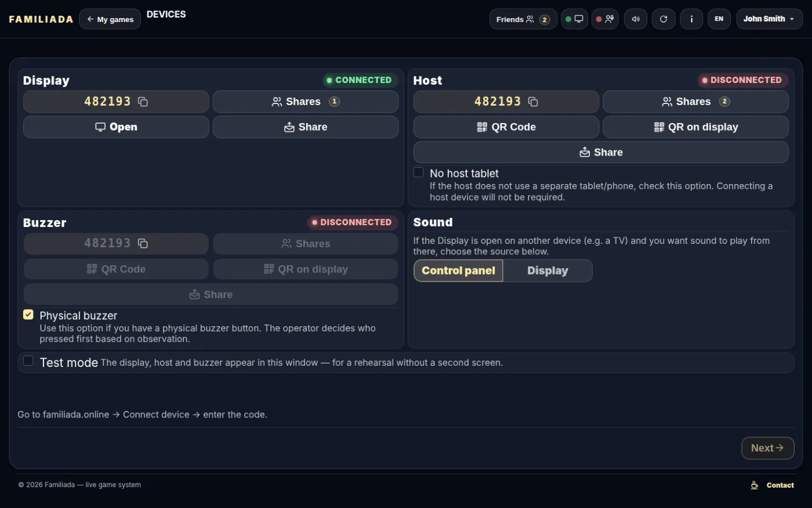Viewport: 812px width, 508px height.
Task: View Shares for the Host panel
Action: (696, 102)
